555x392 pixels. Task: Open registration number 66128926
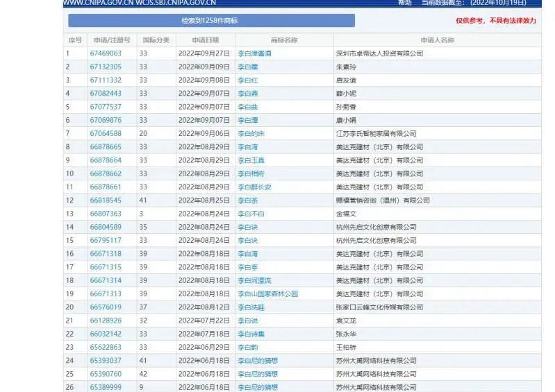pyautogui.click(x=106, y=321)
